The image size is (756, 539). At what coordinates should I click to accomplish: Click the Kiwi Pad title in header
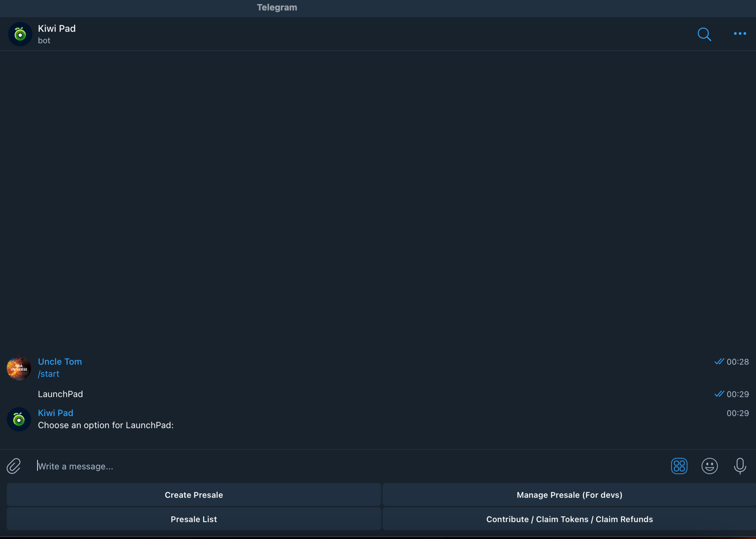(x=57, y=28)
